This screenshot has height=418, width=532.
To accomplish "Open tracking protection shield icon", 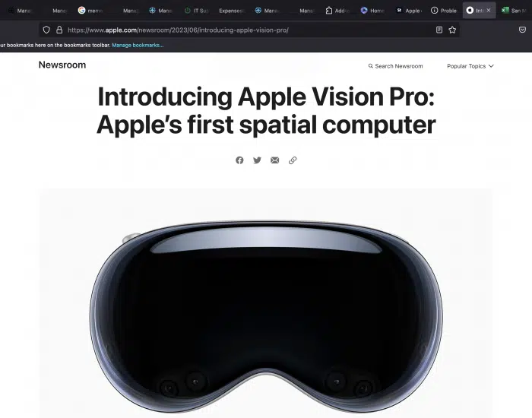I will [x=46, y=30].
